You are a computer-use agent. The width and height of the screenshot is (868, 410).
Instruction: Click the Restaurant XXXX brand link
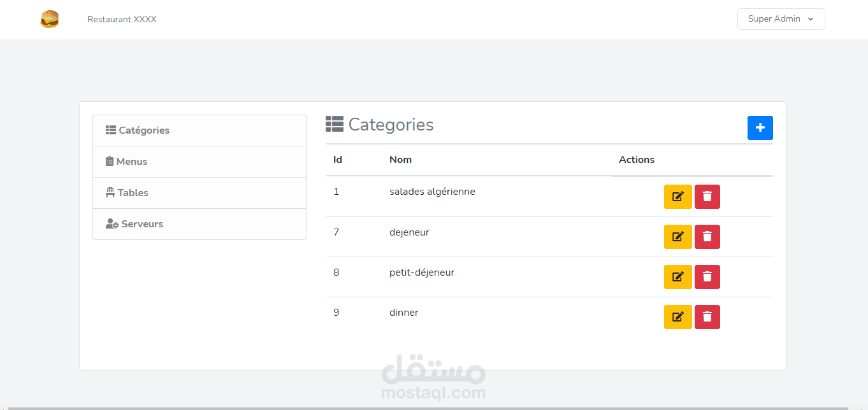pos(122,19)
